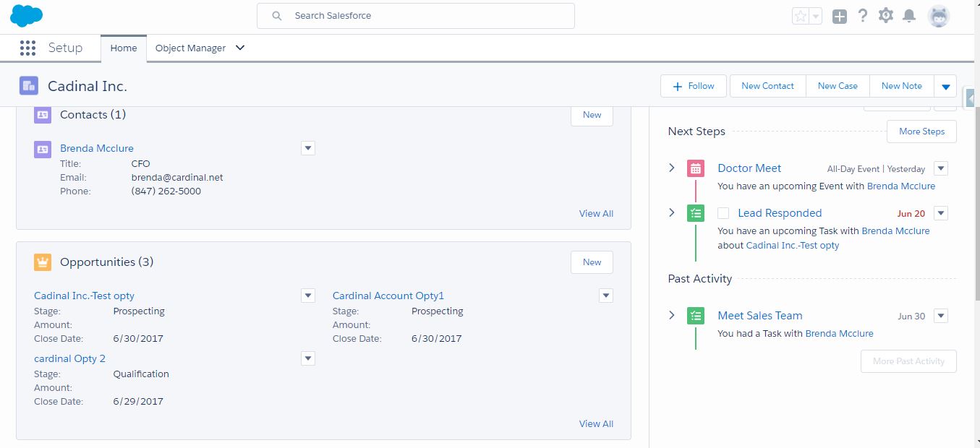Image resolution: width=980 pixels, height=448 pixels.
Task: Click the Follow button
Action: point(694,86)
